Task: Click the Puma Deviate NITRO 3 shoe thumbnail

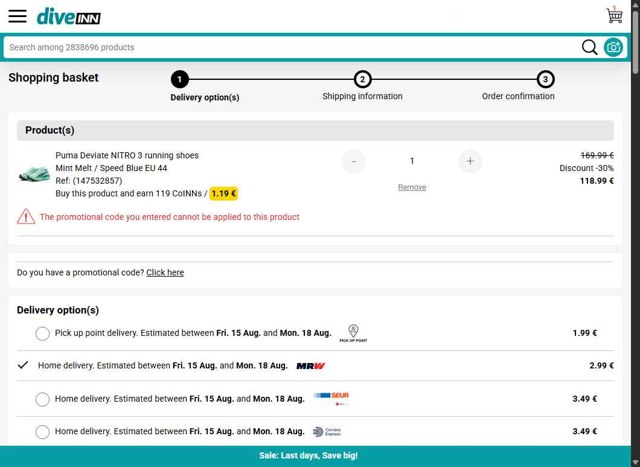Action: tap(34, 173)
